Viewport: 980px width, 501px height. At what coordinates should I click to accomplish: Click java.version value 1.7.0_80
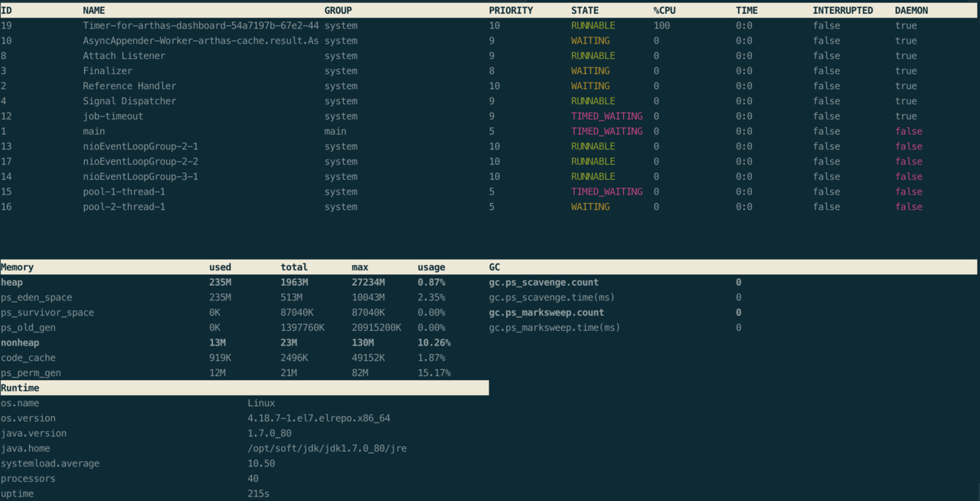tap(269, 434)
